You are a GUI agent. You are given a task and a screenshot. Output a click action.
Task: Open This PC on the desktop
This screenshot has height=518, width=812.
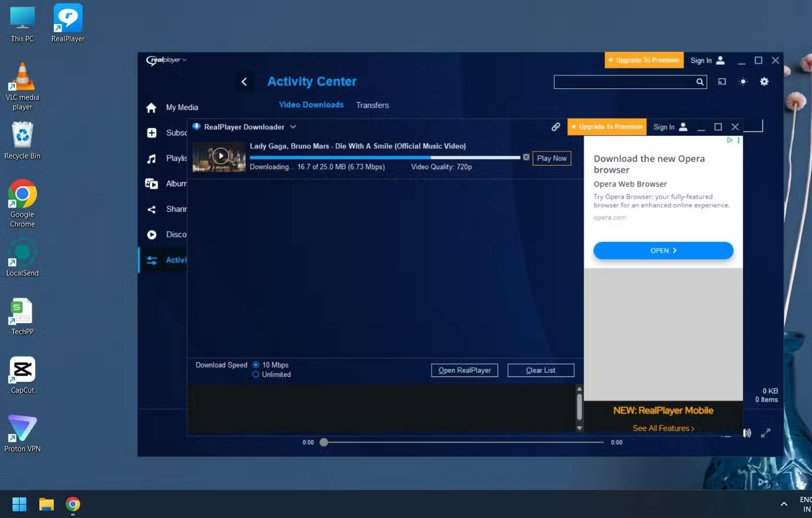tap(23, 24)
